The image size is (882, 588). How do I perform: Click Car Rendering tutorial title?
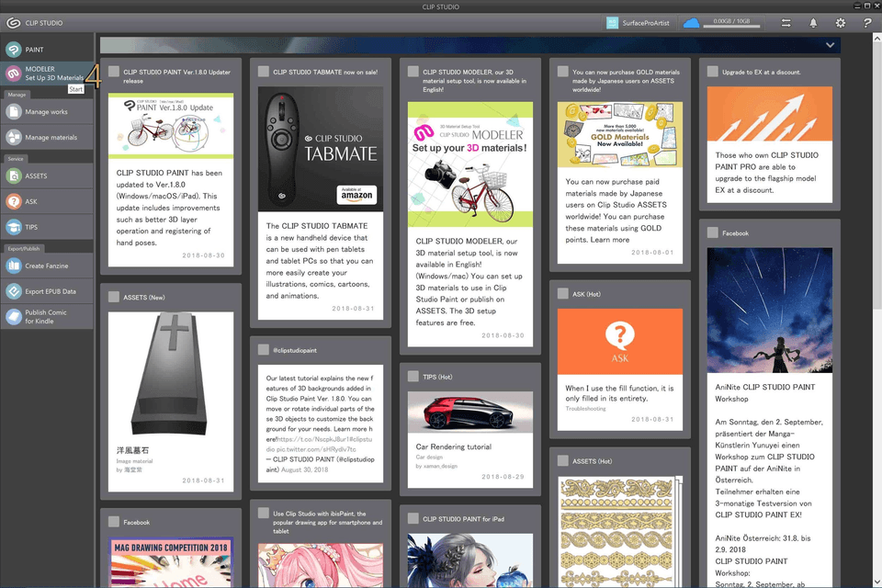point(453,447)
